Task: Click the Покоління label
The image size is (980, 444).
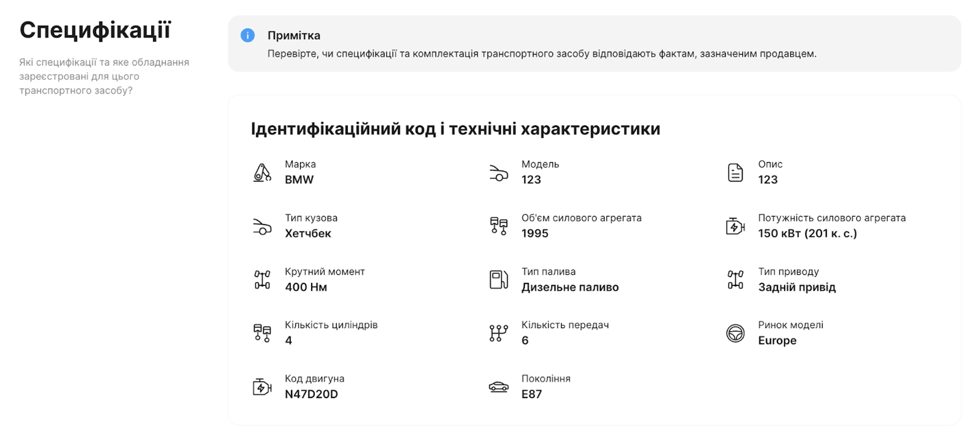Action: tap(546, 379)
